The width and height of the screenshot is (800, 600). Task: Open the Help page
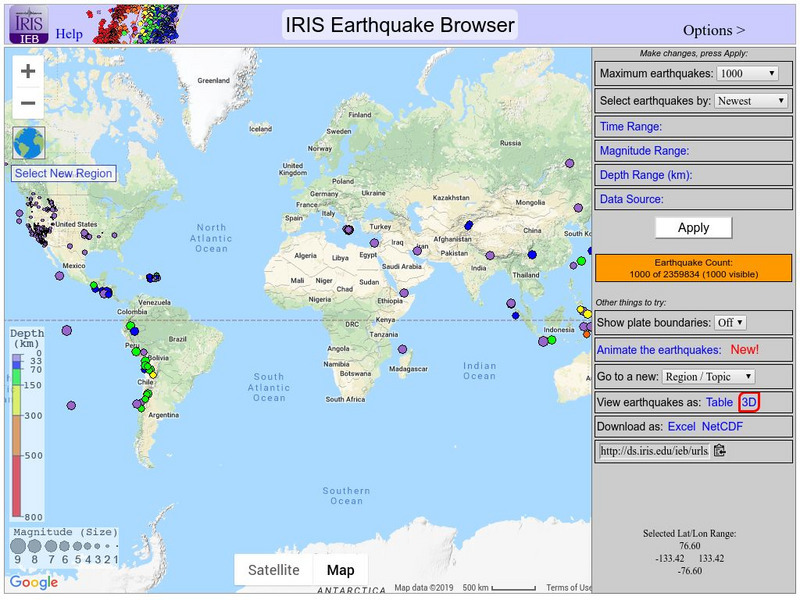69,33
